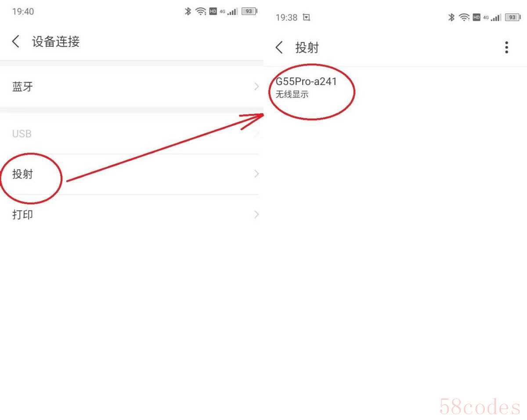Tap the 设备连接 page title

tap(56, 42)
